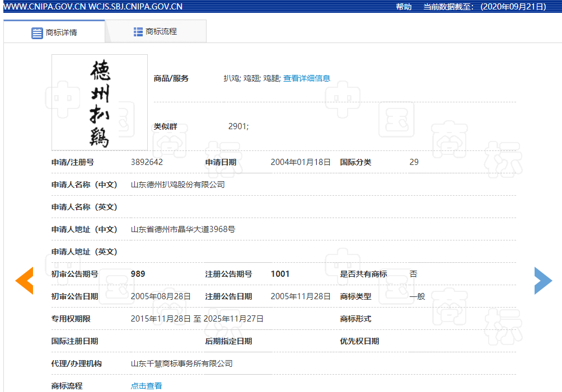Click registration announcement issue number 1001

pyautogui.click(x=280, y=274)
